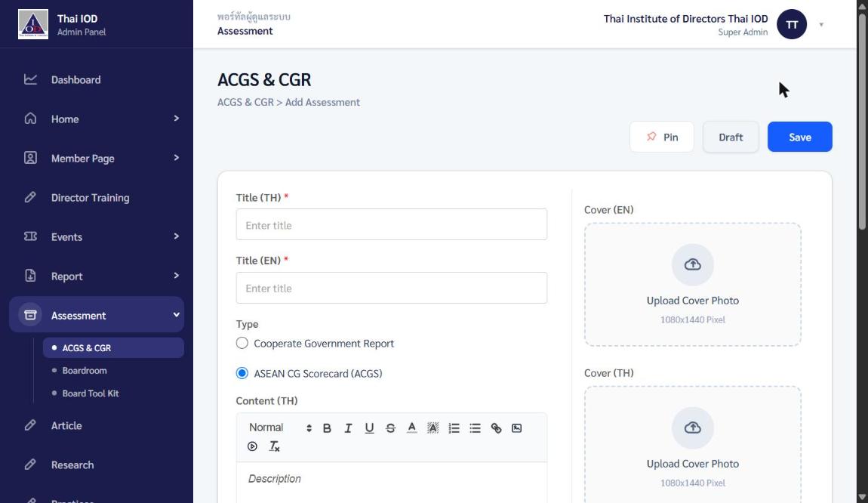868x503 pixels.
Task: Open the user account dropdown arrow
Action: (821, 24)
